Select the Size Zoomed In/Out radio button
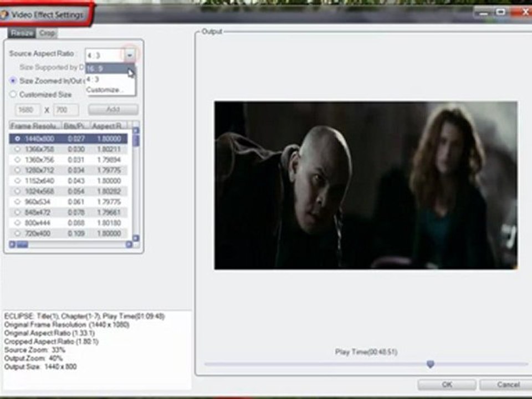Screen dimensions: 532x399 (13, 81)
